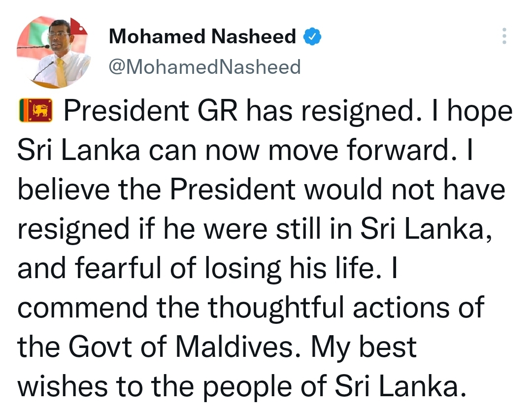Click the line 'commend the thoughtful actions of'
532x410 pixels.
coord(251,308)
